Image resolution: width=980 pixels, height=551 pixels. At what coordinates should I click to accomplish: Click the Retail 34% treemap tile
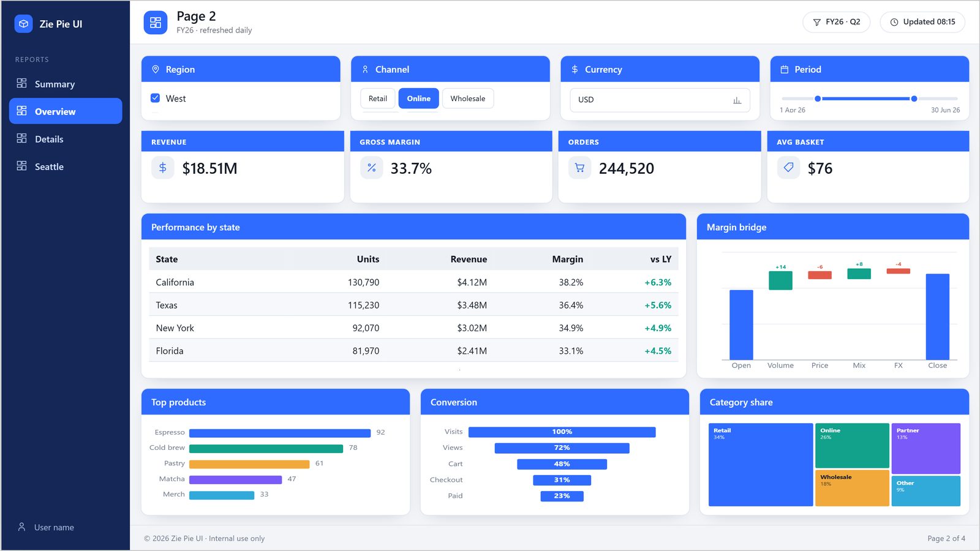[761, 465]
